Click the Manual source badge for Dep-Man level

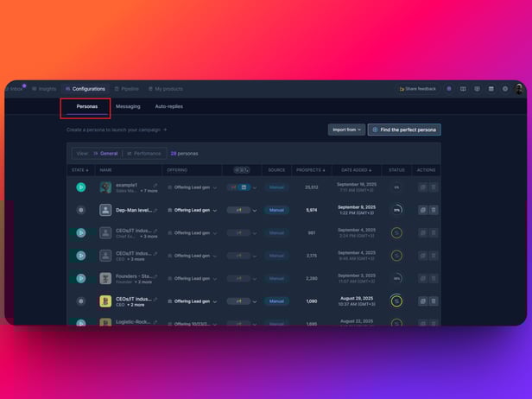276,210
